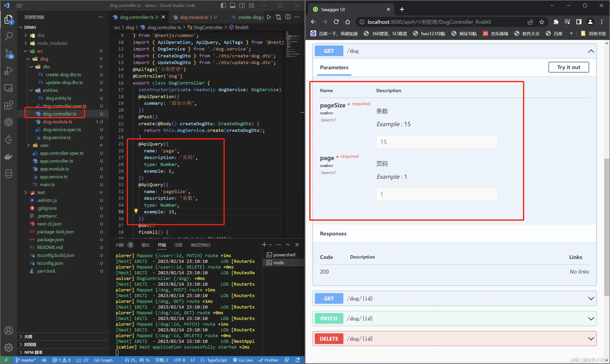
Task: Expand the user folder in explorer
Action: click(x=44, y=145)
